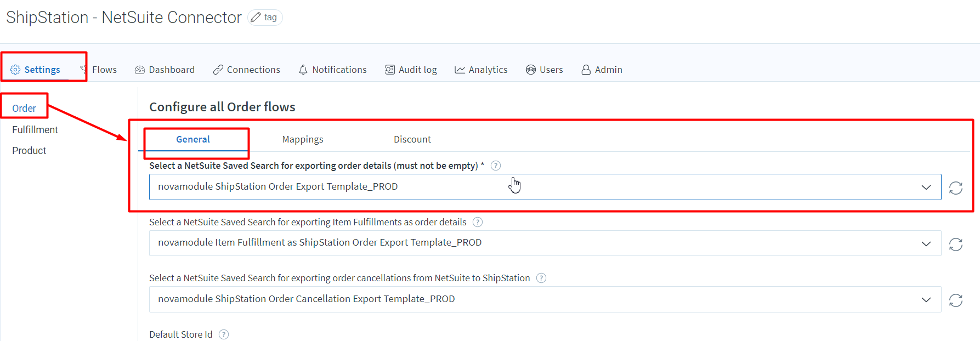Click the 'ShipStation - NetSuite Connector' title
The image size is (980, 341).
(x=124, y=18)
